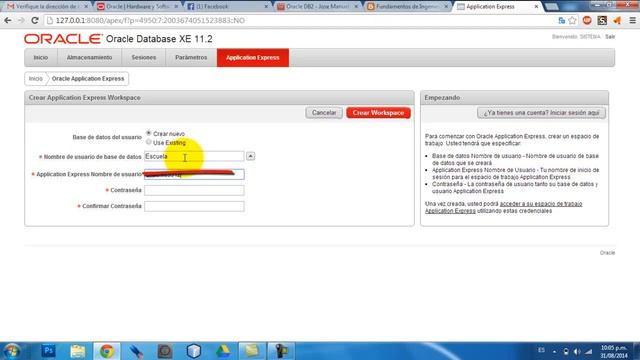Open File Explorer folder in taskbar
Viewport: 640px width, 360px height.
78,351
